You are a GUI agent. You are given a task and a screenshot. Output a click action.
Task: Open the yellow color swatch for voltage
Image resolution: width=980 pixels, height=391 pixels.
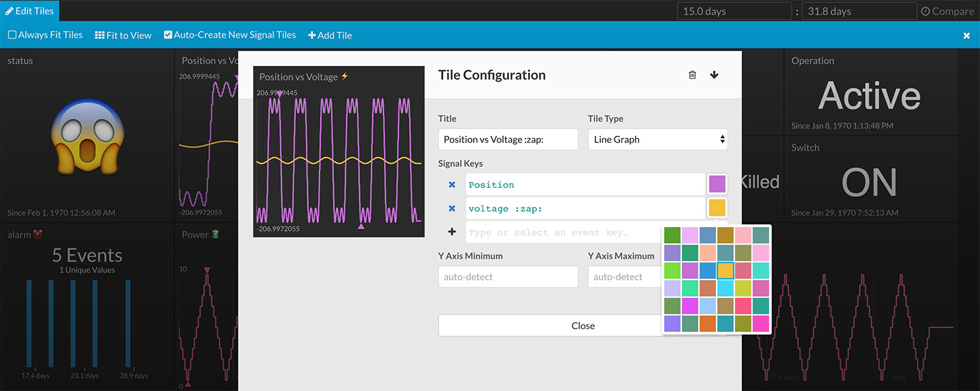717,208
